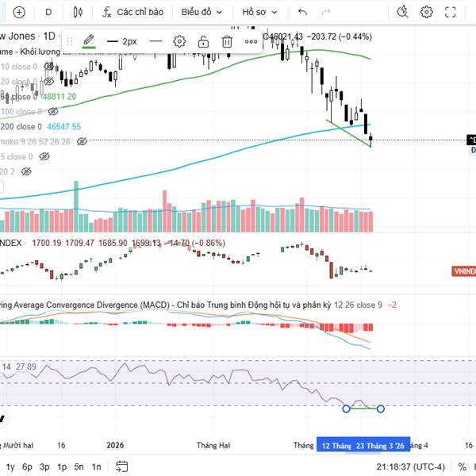
Task: Open the go-to-date calendar icon
Action: click(122, 466)
